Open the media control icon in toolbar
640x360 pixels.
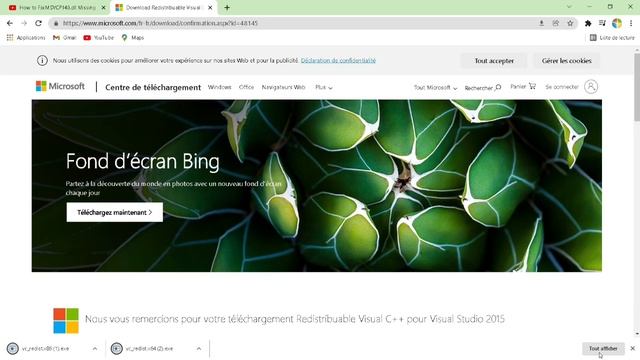pyautogui.click(x=602, y=23)
